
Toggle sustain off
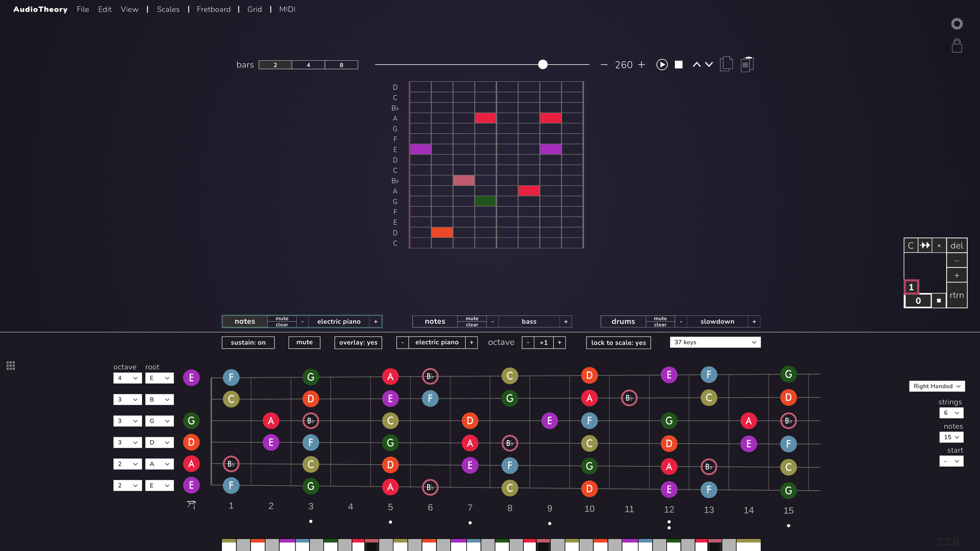(x=248, y=342)
